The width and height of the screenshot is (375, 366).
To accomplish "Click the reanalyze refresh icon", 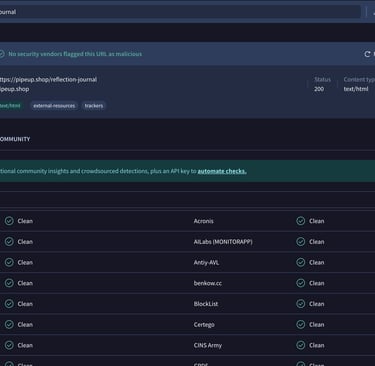I will pyautogui.click(x=367, y=54).
